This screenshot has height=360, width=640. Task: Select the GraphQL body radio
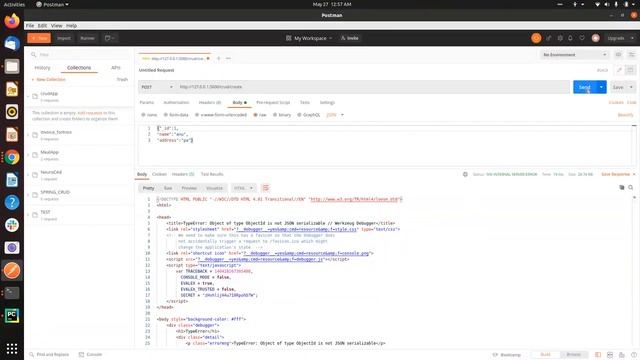point(299,115)
